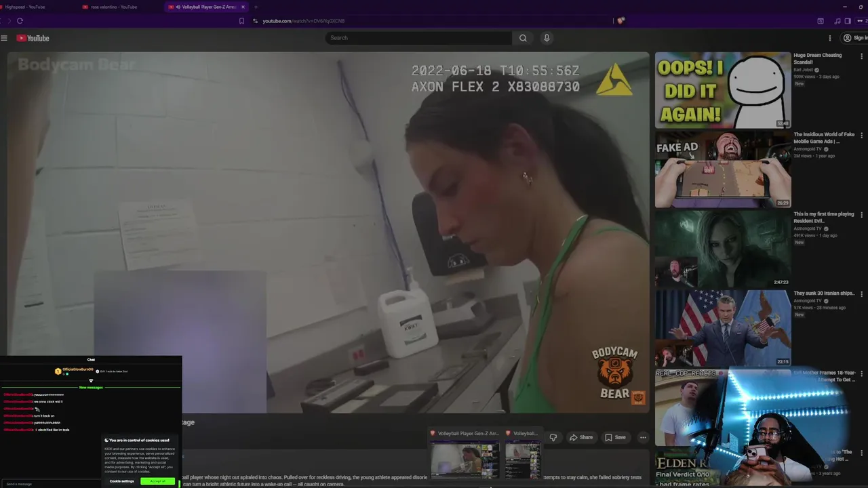Click the New messages divider in chat
Viewport: 868px width, 488px height.
pos(91,387)
